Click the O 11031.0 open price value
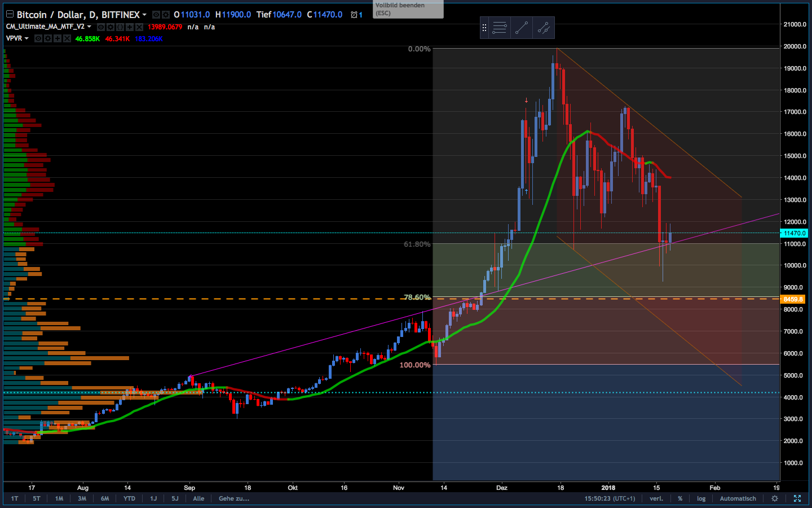Viewport: 812px width, 508px height. tap(192, 15)
